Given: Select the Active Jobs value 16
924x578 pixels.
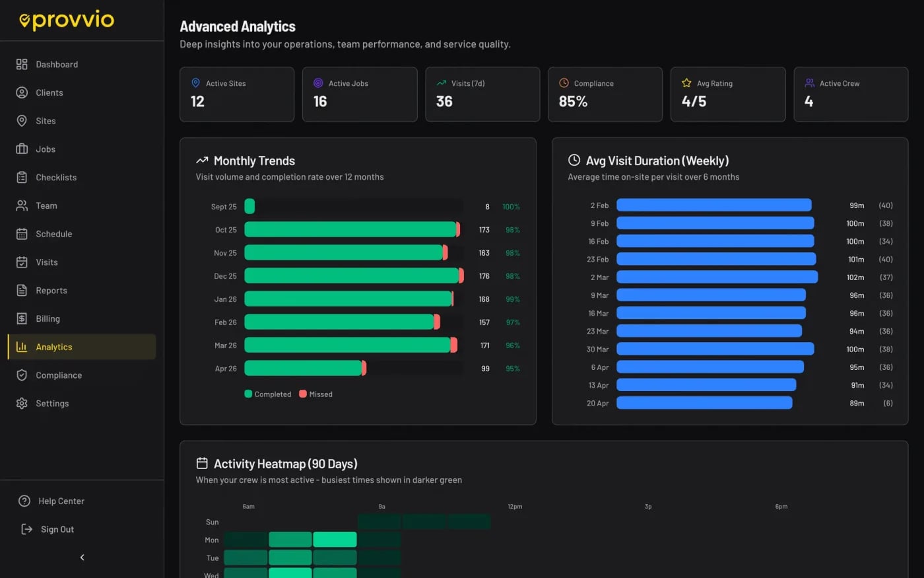Looking at the screenshot, I should [x=320, y=101].
